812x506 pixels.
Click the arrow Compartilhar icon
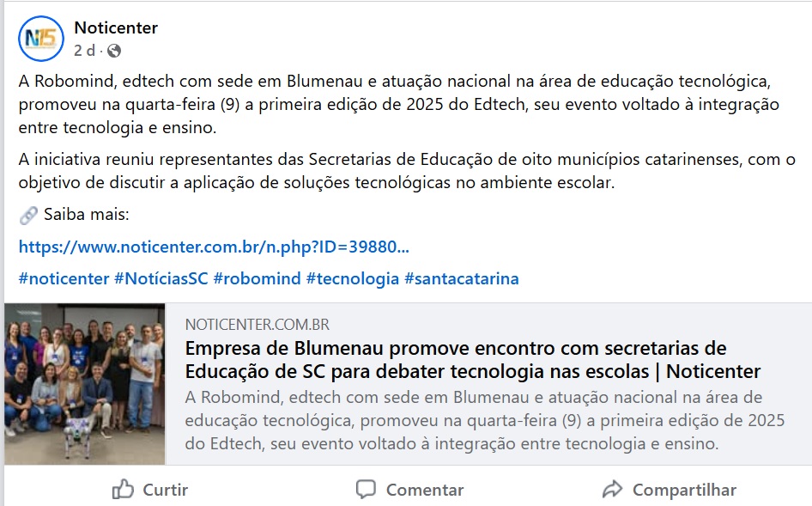click(x=612, y=490)
